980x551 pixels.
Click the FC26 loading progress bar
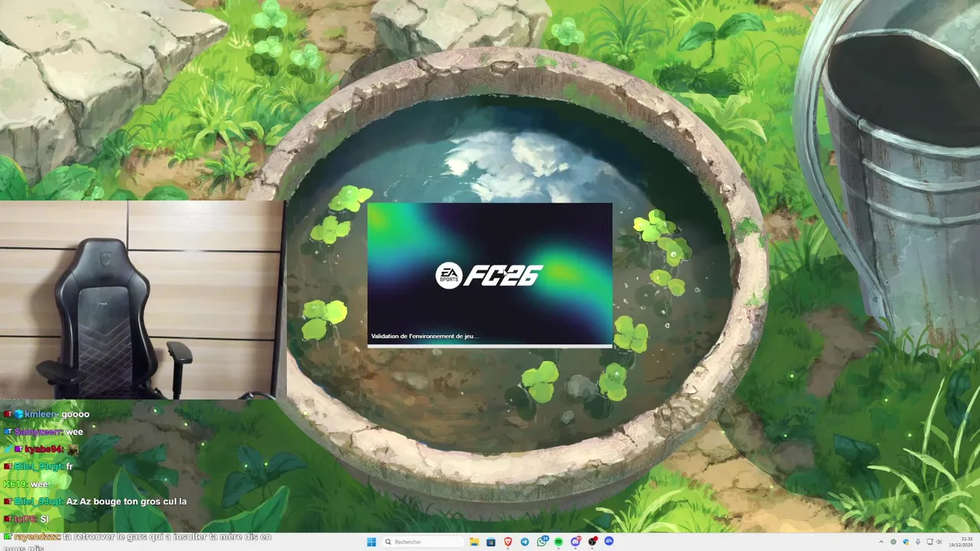click(490, 346)
